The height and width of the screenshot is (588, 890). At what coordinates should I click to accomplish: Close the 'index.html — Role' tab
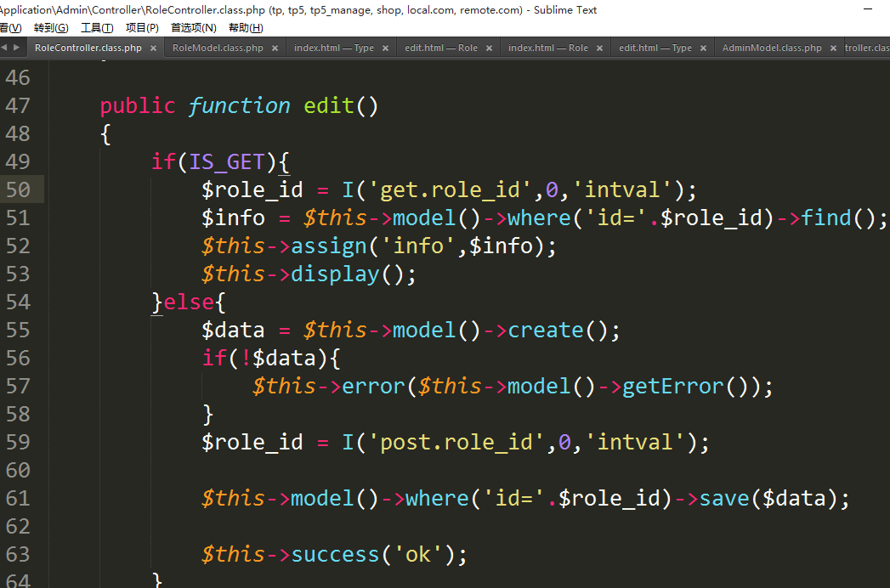(599, 48)
